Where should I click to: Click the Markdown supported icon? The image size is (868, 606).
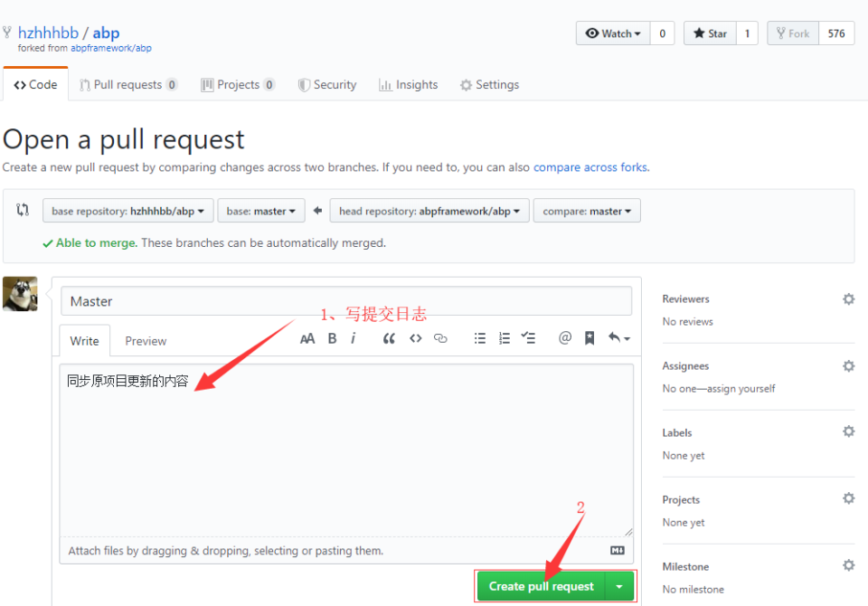point(618,551)
